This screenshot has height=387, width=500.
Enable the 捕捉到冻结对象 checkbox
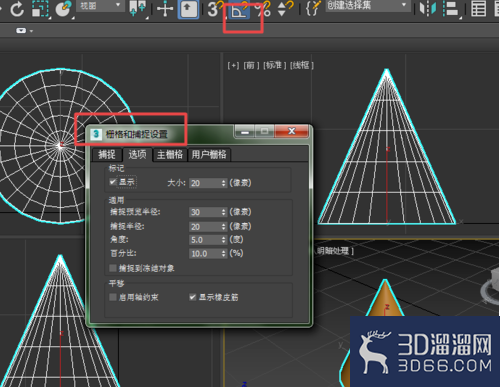[113, 268]
